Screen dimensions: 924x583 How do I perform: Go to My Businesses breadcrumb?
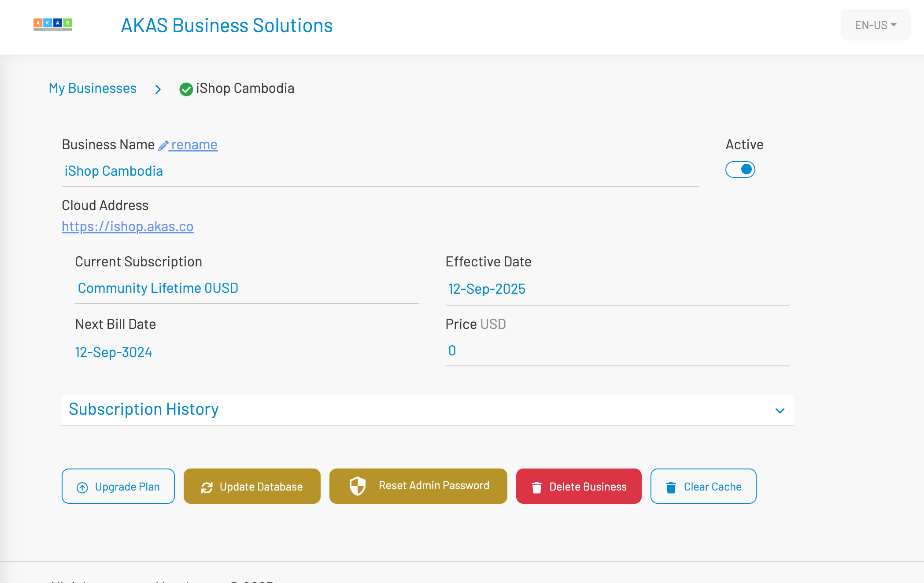(92, 89)
